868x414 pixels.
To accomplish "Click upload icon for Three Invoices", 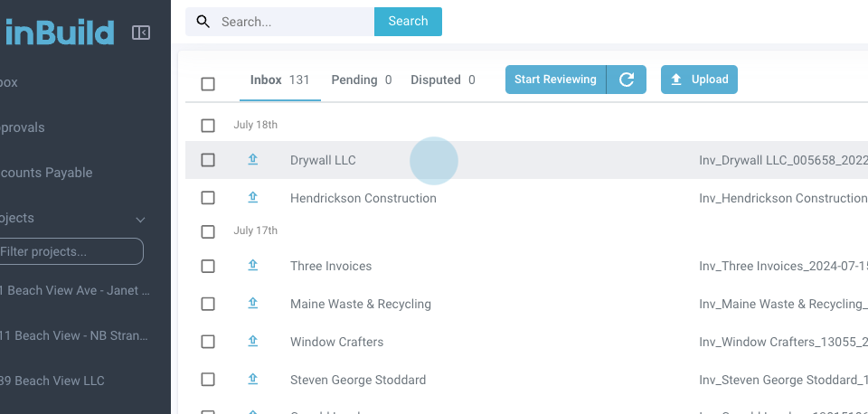I will click(x=253, y=266).
